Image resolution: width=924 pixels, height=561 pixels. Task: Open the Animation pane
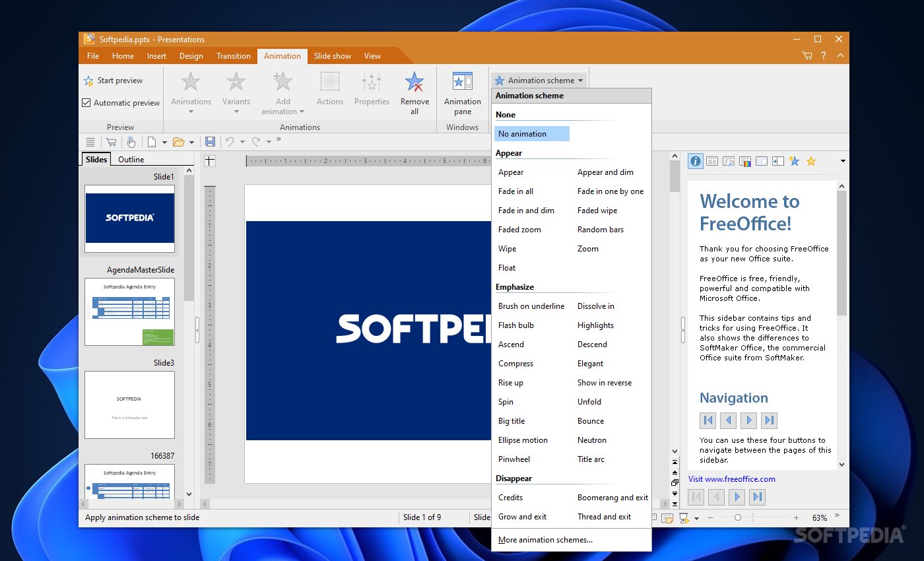click(463, 94)
